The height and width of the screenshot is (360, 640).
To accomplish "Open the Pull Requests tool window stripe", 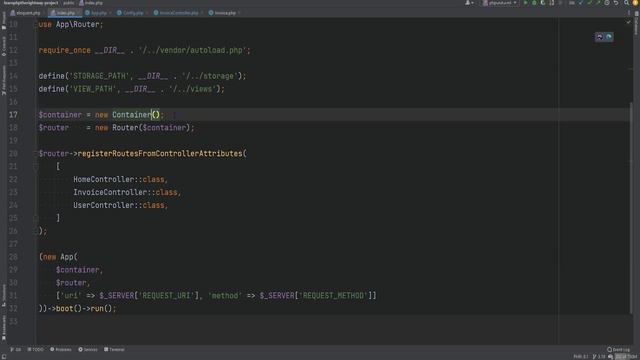I will [x=4, y=80].
